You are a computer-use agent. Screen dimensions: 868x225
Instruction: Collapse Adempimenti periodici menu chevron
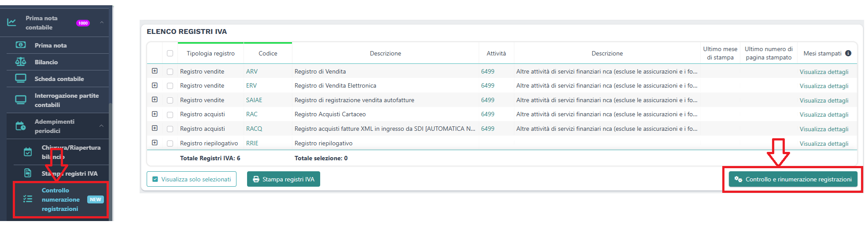[102, 126]
